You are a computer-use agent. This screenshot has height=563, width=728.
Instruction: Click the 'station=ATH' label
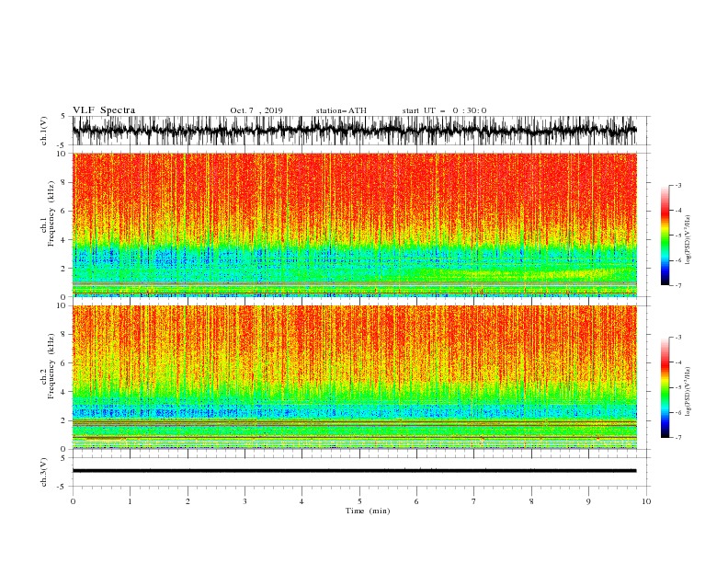tap(341, 110)
